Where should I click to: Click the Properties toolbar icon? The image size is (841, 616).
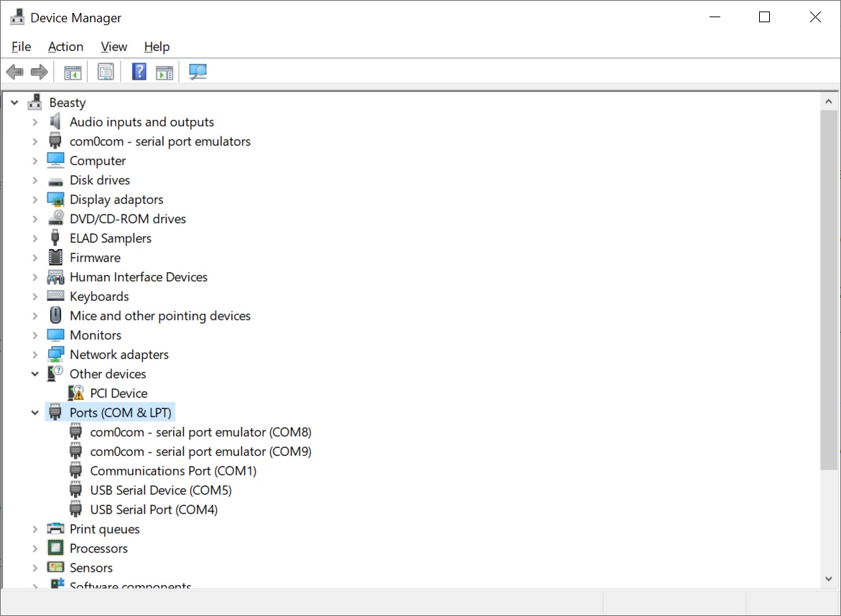[106, 72]
